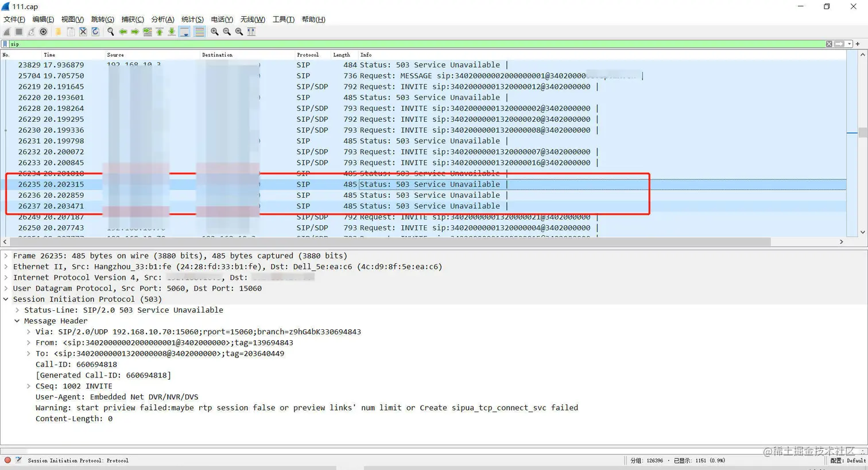
Task: Jump to last packet icon
Action: 172,32
